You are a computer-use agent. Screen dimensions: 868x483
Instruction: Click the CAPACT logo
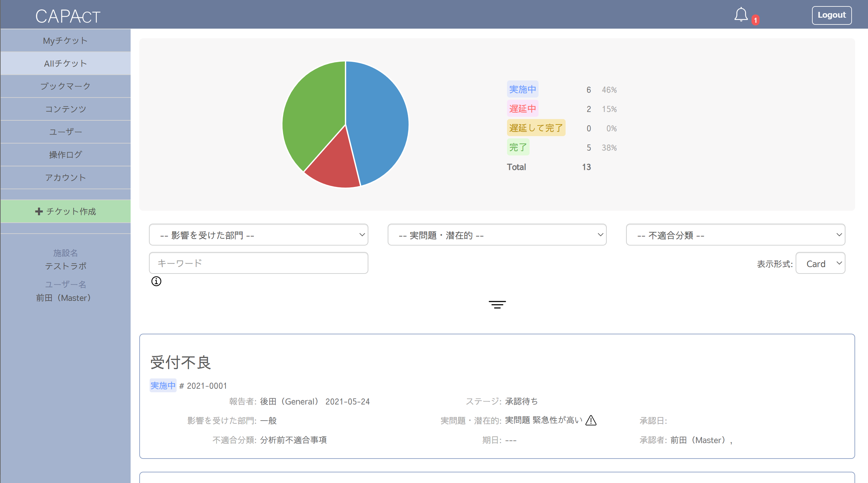68,16
